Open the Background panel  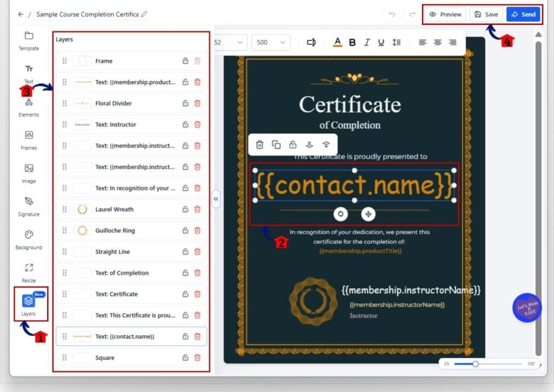pos(29,240)
